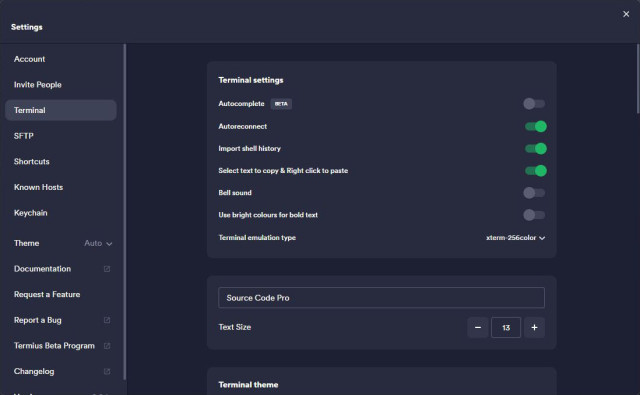Disable the Autoreconnect toggle
This screenshot has height=395, width=640.
(536, 126)
